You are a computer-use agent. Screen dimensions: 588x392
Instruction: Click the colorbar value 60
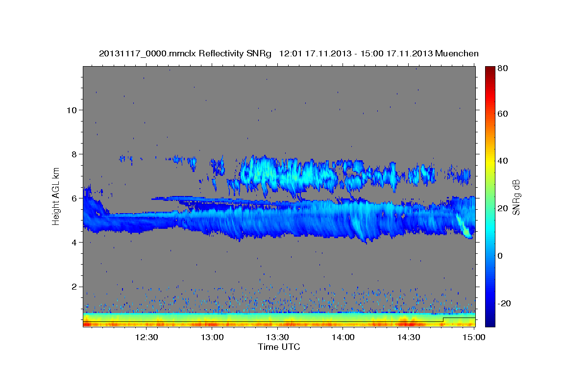click(503, 114)
